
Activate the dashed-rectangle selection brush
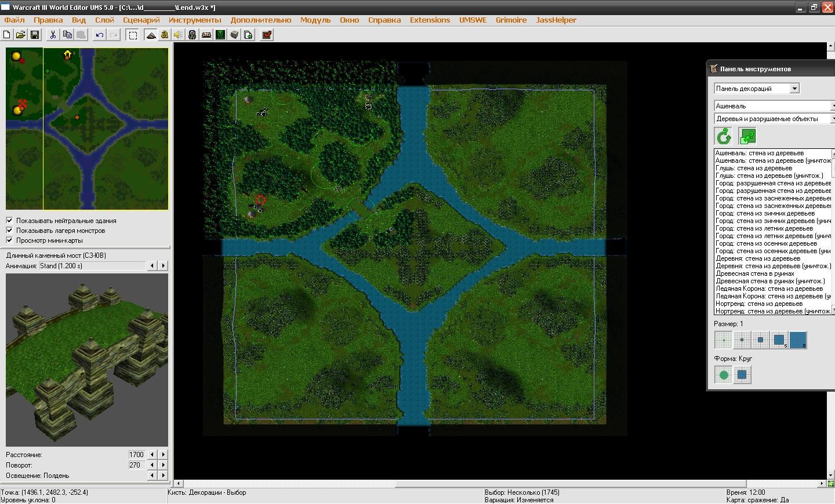point(133,35)
